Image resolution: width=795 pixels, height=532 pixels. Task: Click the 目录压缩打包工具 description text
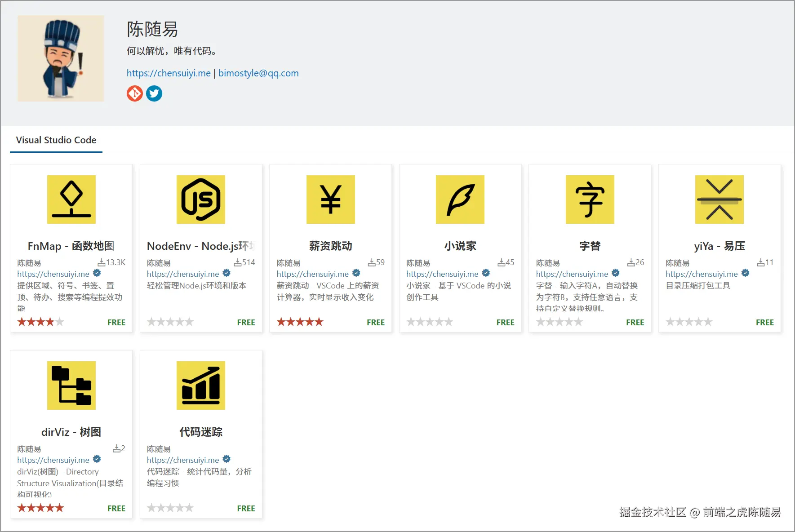[x=698, y=286]
